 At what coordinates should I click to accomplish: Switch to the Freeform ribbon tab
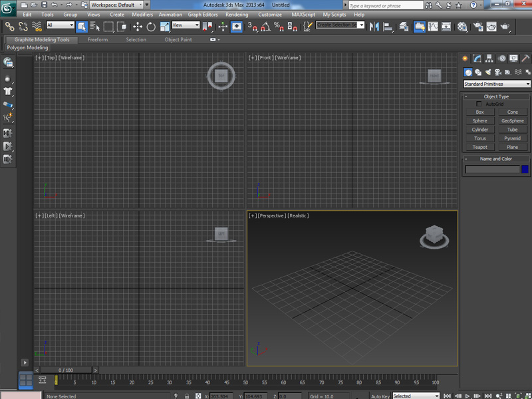point(98,40)
